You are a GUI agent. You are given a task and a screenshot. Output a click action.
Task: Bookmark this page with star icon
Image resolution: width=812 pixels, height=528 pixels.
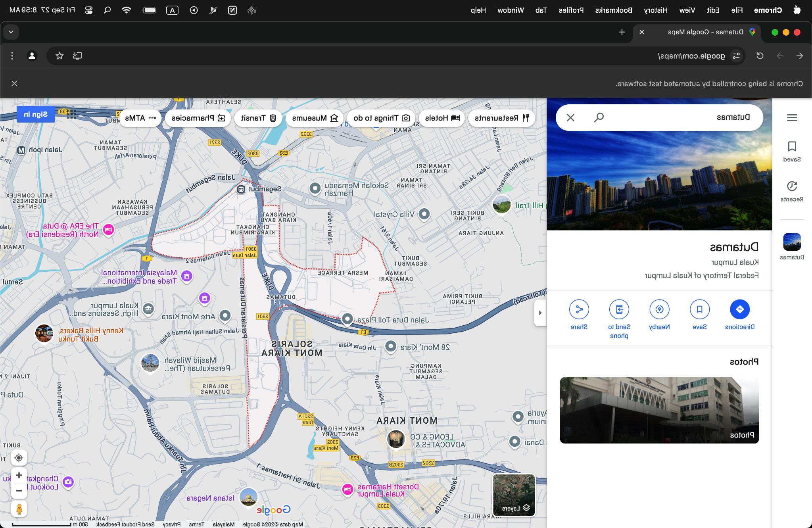pos(60,56)
